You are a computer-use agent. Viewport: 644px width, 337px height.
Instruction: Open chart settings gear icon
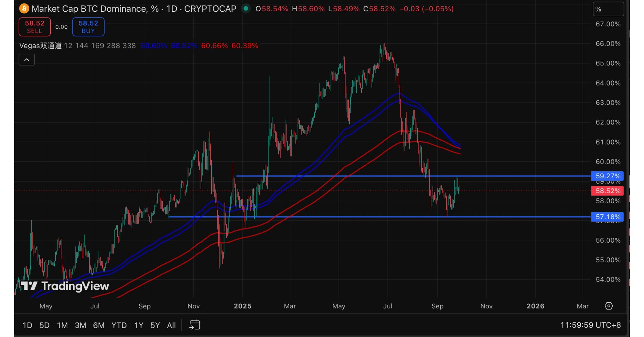tap(609, 306)
